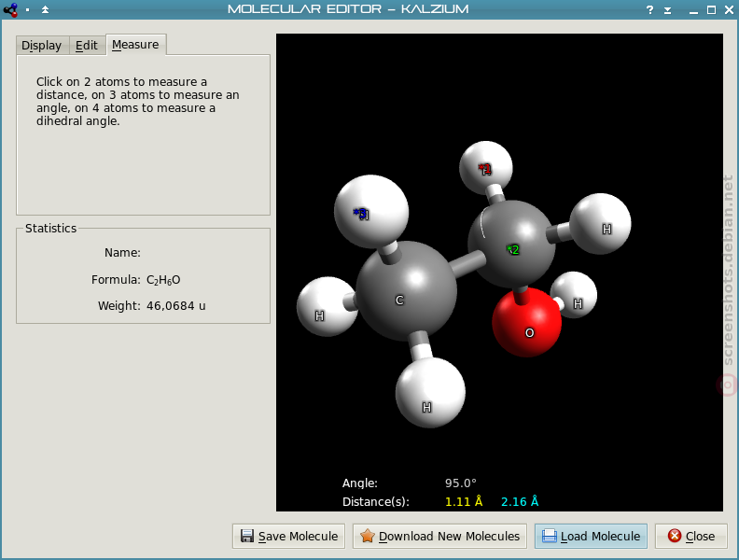This screenshot has height=560, width=739.
Task: Maximize the Molecular Editor window
Action: [711, 10]
